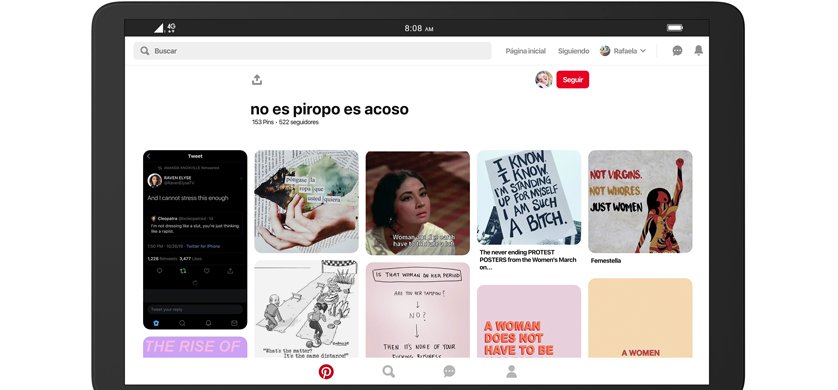Screen dimensions: 838x390
Task: Click the share upload icon above board title
Action: [x=257, y=80]
